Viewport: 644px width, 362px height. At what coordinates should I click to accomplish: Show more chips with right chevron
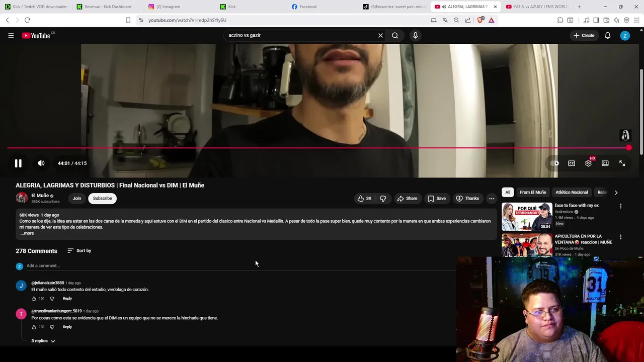tap(616, 193)
